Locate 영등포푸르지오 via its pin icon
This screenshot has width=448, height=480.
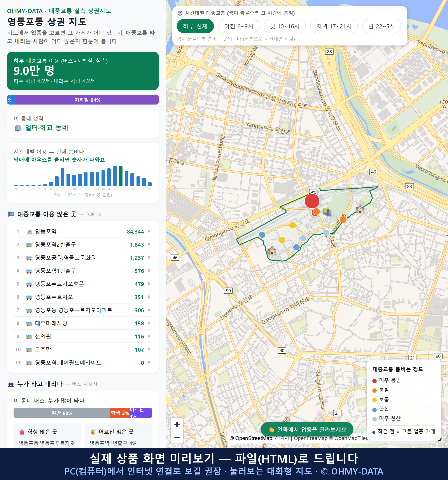coord(149,297)
